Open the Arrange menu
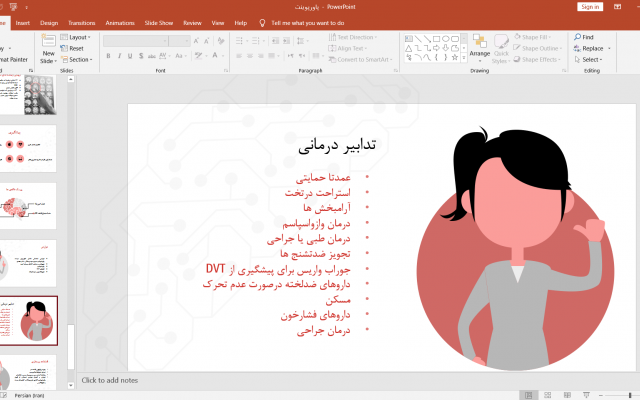The width and height of the screenshot is (640, 400). (x=480, y=49)
